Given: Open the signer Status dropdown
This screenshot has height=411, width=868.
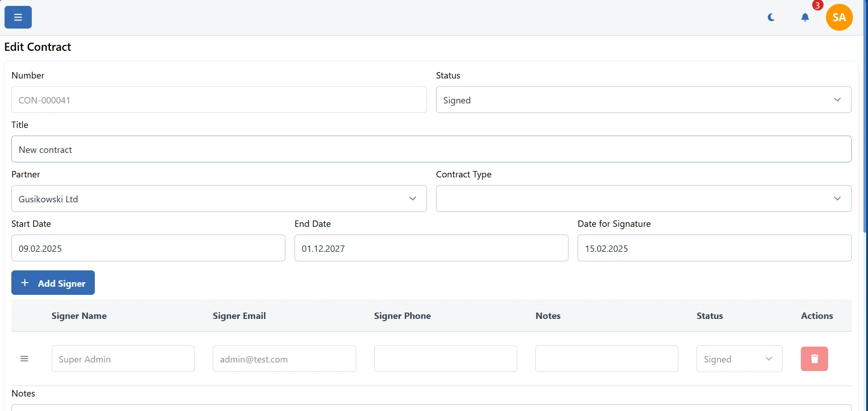Looking at the screenshot, I should [739, 359].
